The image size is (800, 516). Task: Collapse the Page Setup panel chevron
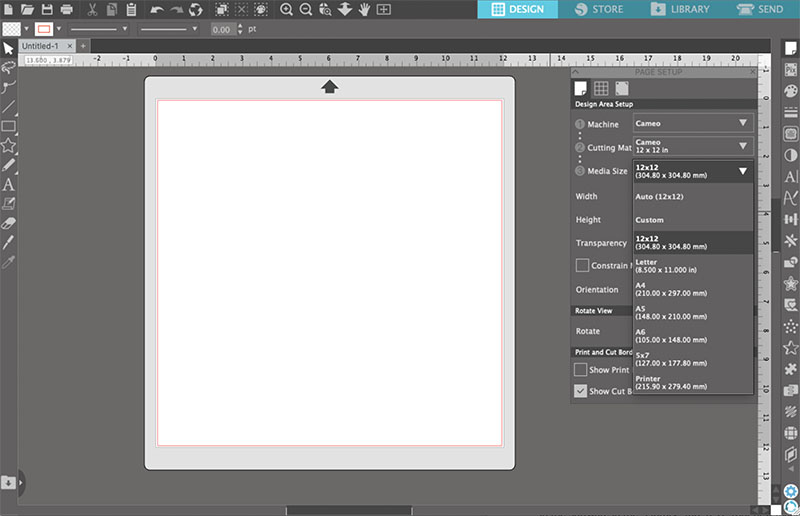[575, 72]
